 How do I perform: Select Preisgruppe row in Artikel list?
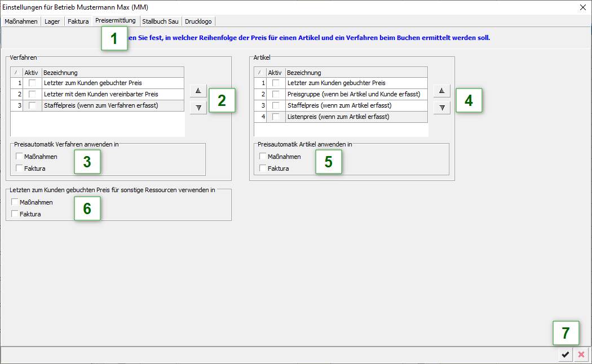pos(353,94)
